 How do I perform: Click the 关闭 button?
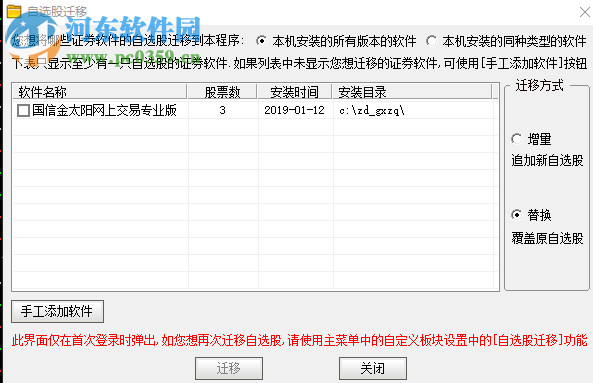coord(373,368)
